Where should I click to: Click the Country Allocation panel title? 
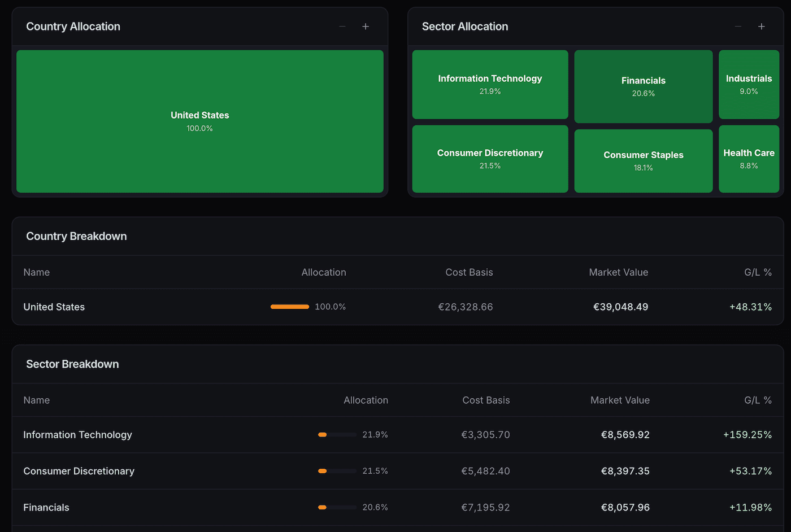[73, 27]
